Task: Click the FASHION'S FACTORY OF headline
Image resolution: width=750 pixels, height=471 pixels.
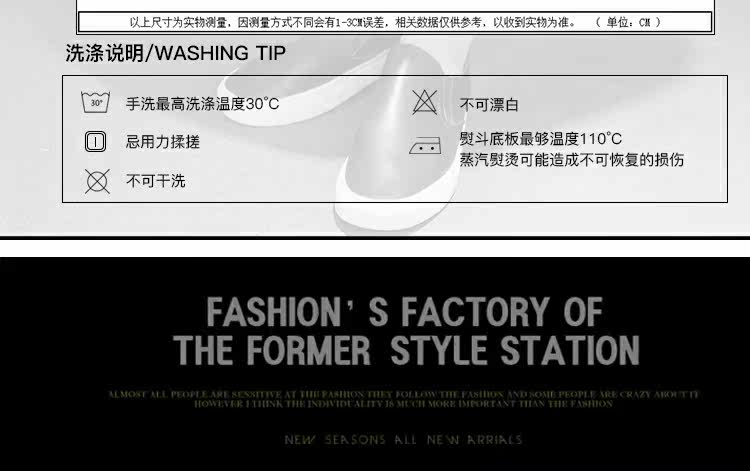Action: coord(404,312)
